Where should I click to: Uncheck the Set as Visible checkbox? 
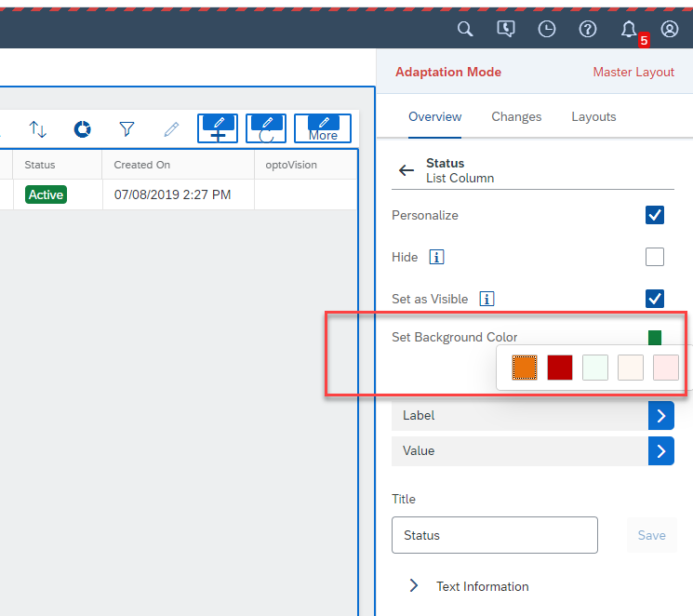[x=655, y=299]
